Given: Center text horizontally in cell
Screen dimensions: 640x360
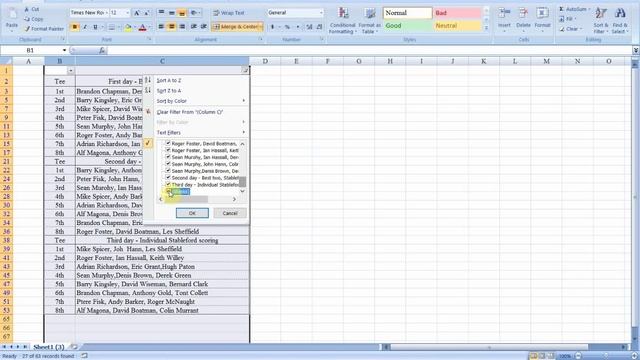Looking at the screenshot, I should click(x=171, y=27).
